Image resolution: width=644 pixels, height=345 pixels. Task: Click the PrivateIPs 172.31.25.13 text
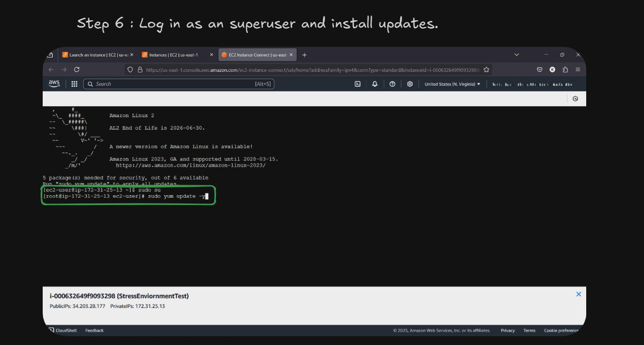[x=137, y=306]
